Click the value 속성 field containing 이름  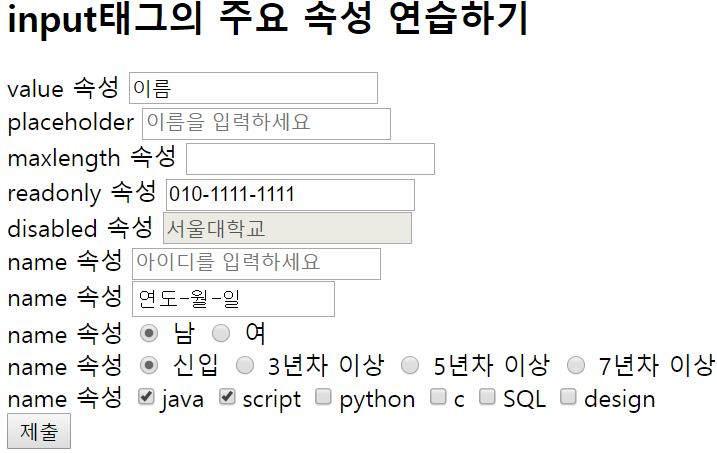pyautogui.click(x=253, y=88)
